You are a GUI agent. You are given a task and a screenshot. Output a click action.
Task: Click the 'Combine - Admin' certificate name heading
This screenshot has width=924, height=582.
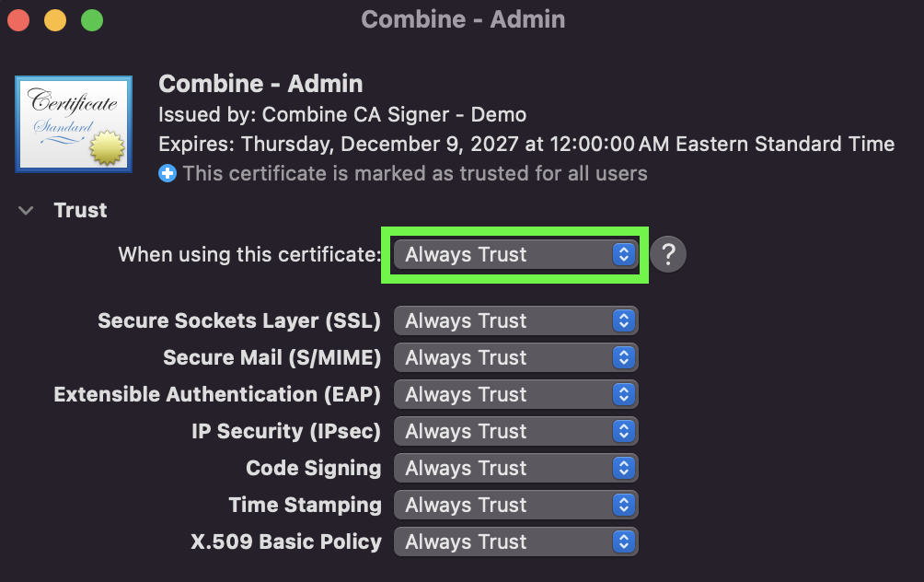tap(260, 84)
